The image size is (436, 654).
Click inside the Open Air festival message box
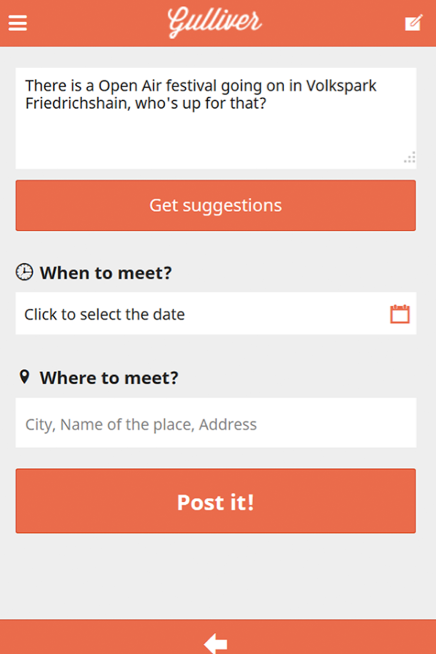[216, 118]
